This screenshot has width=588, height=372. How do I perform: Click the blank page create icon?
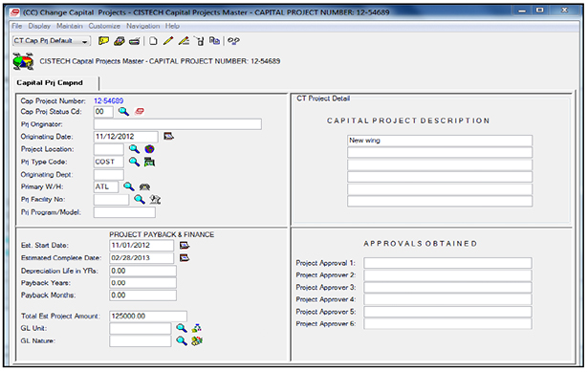[153, 41]
